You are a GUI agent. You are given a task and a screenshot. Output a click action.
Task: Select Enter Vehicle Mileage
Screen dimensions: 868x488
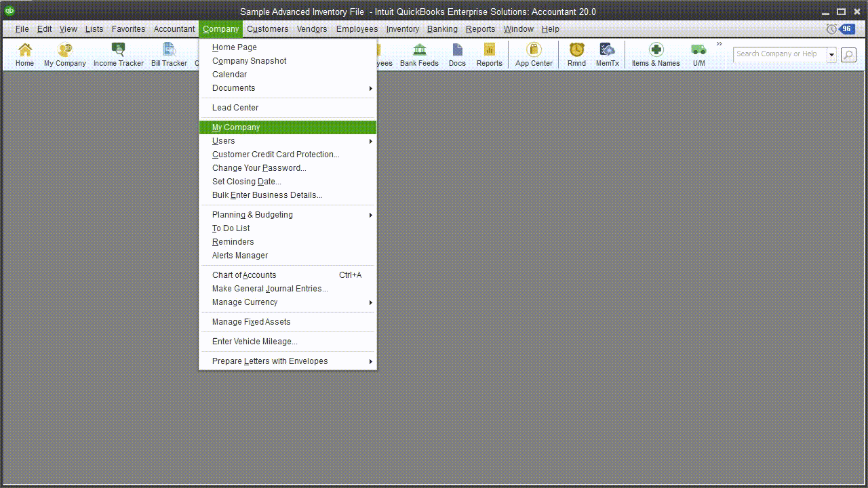pyautogui.click(x=288, y=342)
